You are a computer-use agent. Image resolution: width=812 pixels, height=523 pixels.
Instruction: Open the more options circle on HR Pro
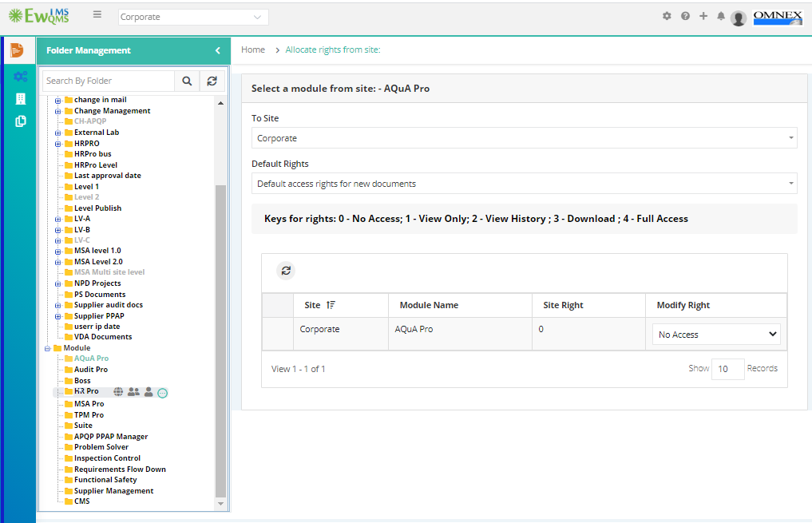tap(163, 393)
